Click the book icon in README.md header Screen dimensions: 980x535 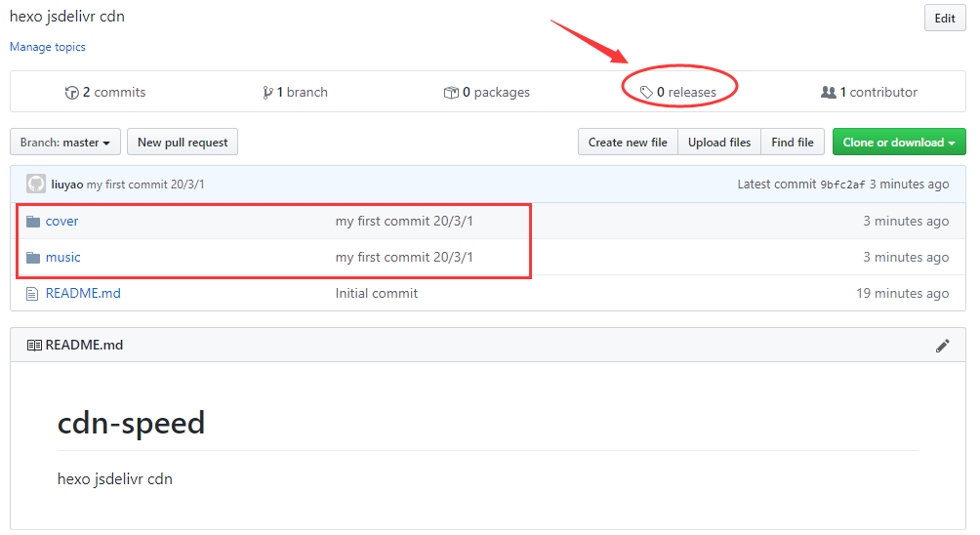pos(34,346)
